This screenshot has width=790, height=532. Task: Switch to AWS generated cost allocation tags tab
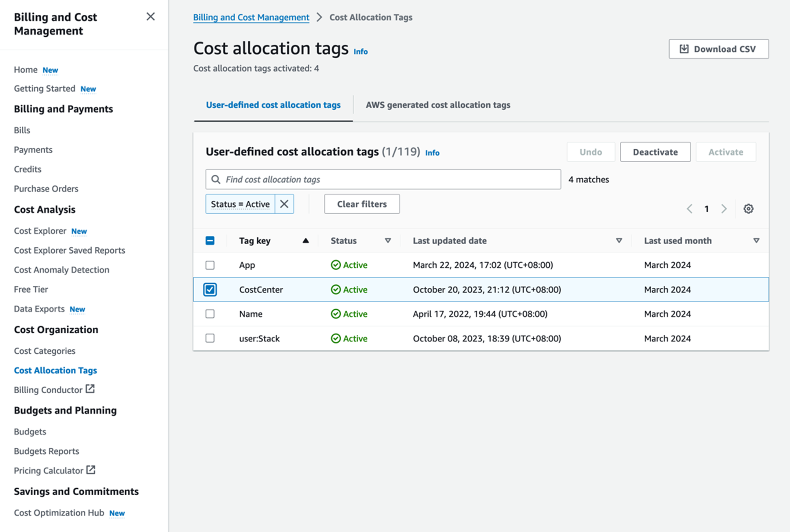point(438,105)
